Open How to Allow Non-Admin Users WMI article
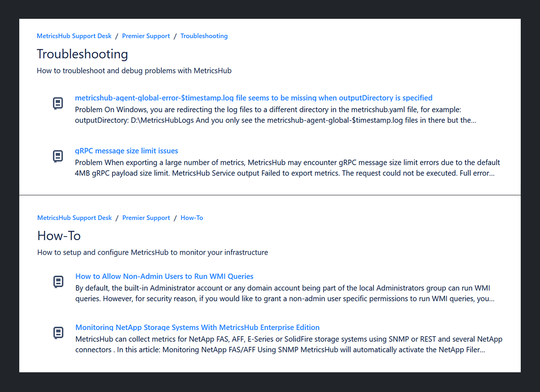This screenshot has height=392, width=540. pyautogui.click(x=164, y=276)
